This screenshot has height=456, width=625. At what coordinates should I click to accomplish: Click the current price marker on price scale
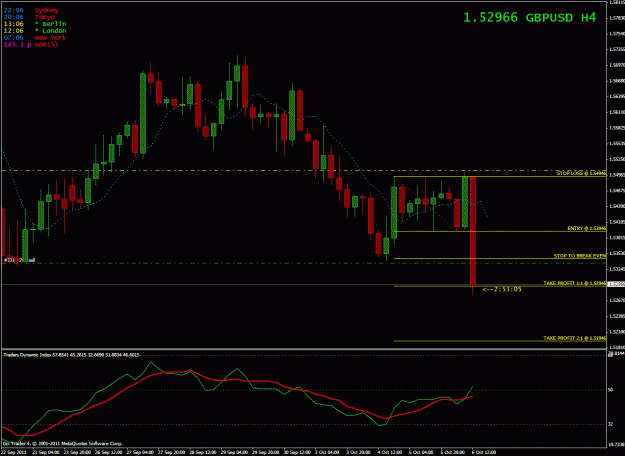pyautogui.click(x=616, y=284)
